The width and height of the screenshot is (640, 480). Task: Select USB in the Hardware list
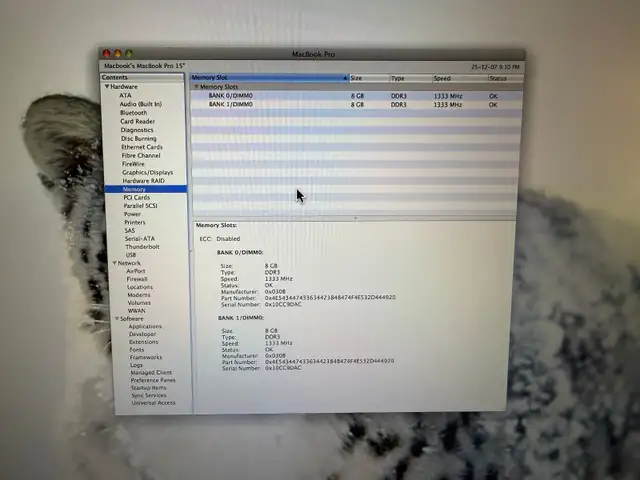coord(131,255)
